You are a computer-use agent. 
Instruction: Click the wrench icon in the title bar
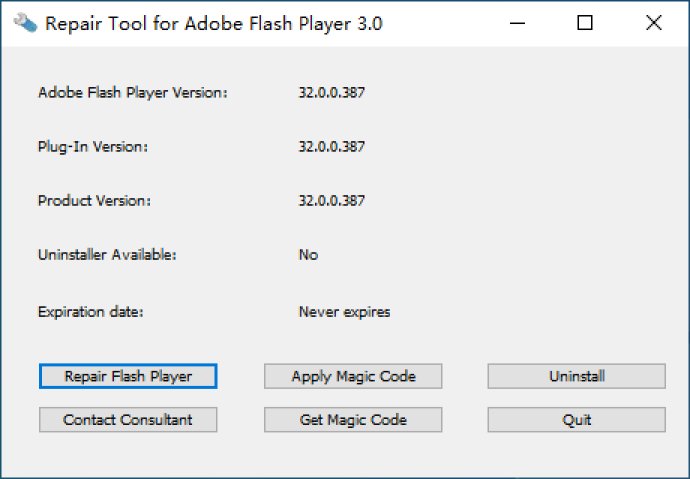point(25,23)
